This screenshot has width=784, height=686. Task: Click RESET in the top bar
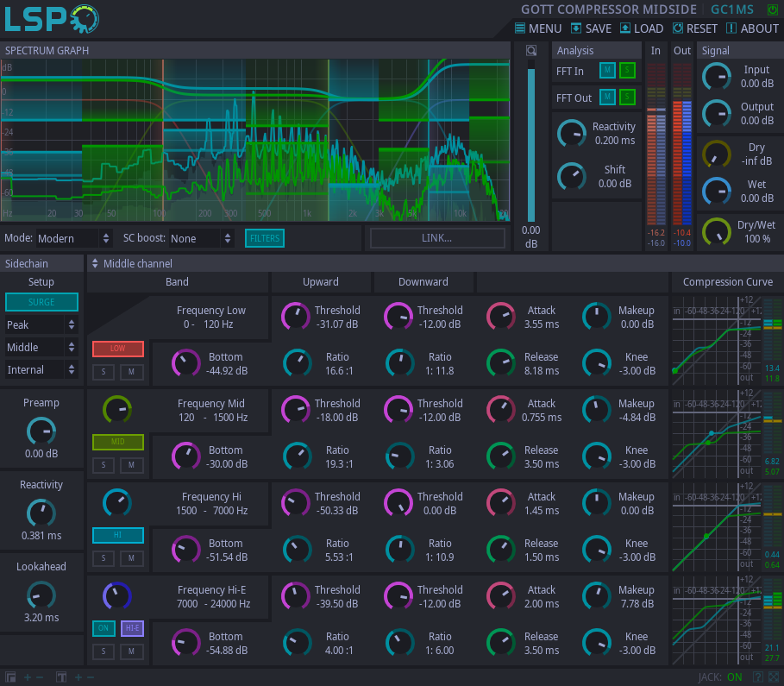tap(695, 28)
